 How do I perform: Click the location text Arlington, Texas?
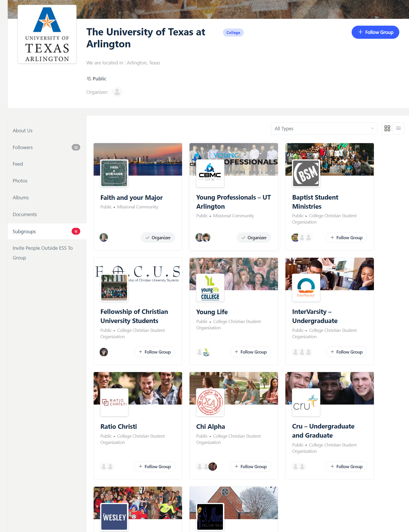143,63
